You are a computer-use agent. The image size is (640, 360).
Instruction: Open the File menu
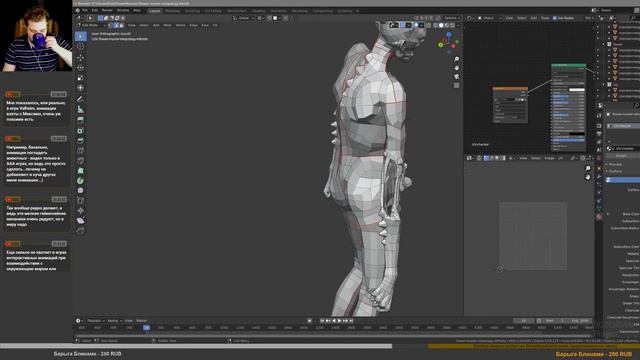[85, 11]
